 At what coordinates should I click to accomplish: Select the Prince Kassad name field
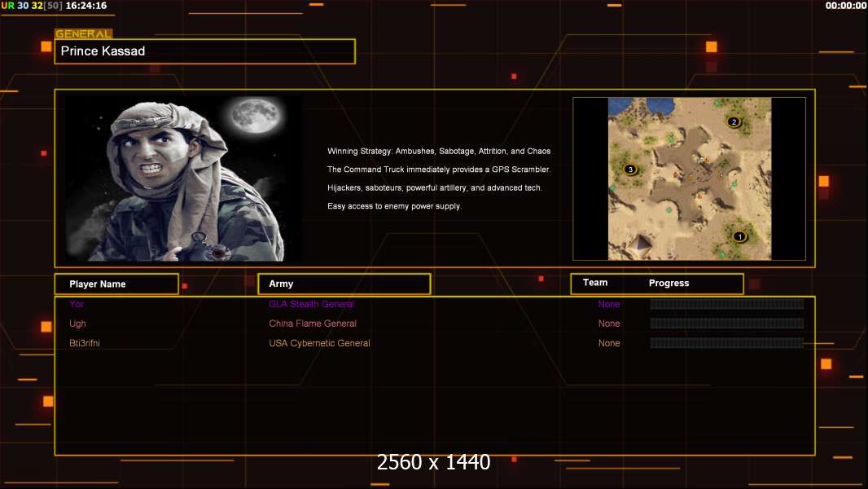204,51
